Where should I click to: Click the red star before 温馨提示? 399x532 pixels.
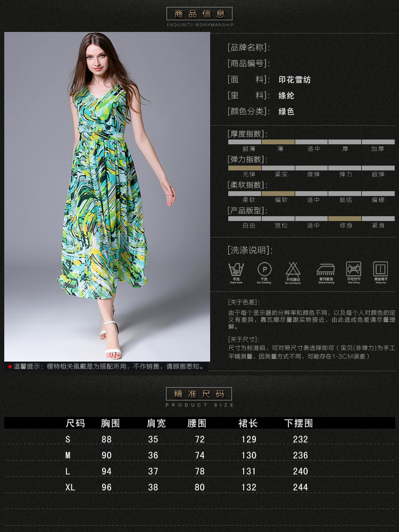(x=10, y=366)
